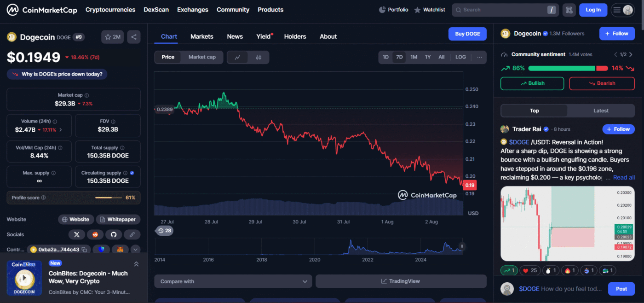Set chart range to All
The width and height of the screenshot is (644, 303).
(442, 57)
